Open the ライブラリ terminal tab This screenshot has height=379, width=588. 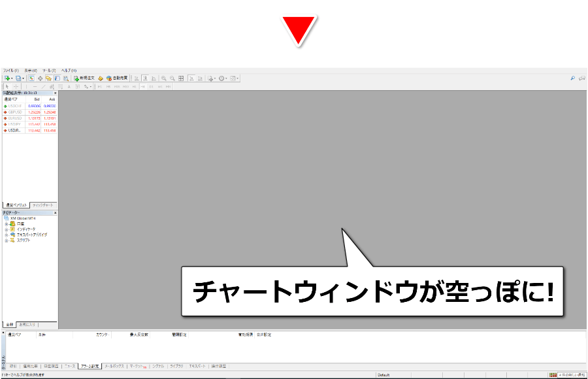tap(176, 366)
